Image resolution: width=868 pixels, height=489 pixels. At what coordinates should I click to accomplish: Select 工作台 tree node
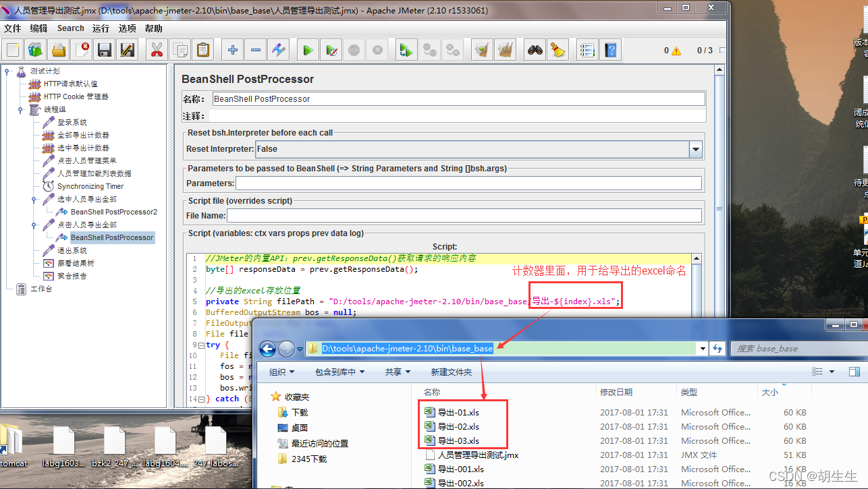pyautogui.click(x=41, y=289)
